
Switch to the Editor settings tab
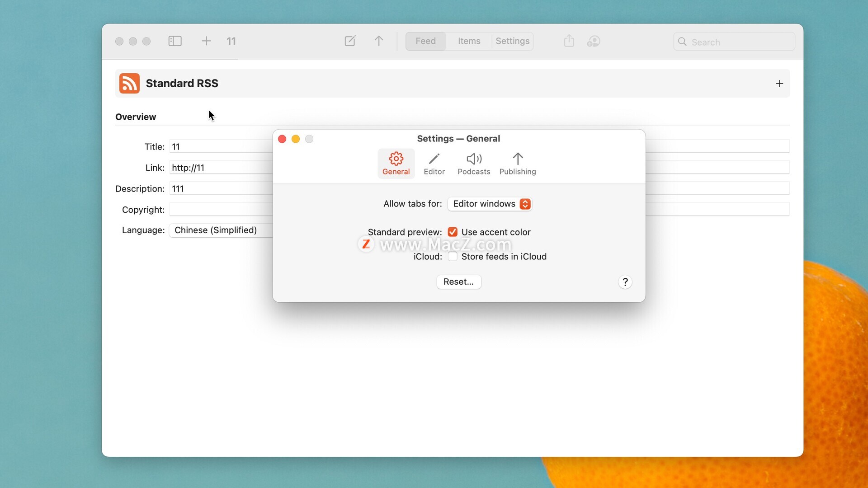[434, 164]
